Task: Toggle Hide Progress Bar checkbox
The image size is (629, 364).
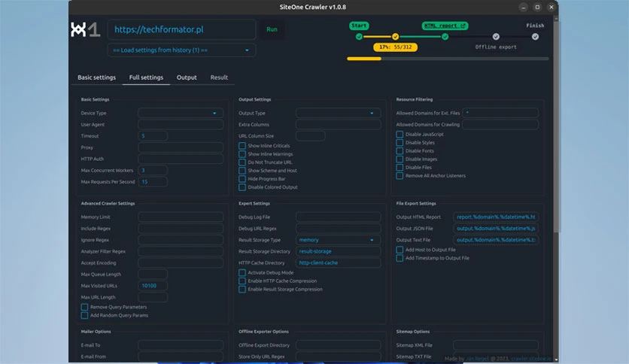Action: 242,179
